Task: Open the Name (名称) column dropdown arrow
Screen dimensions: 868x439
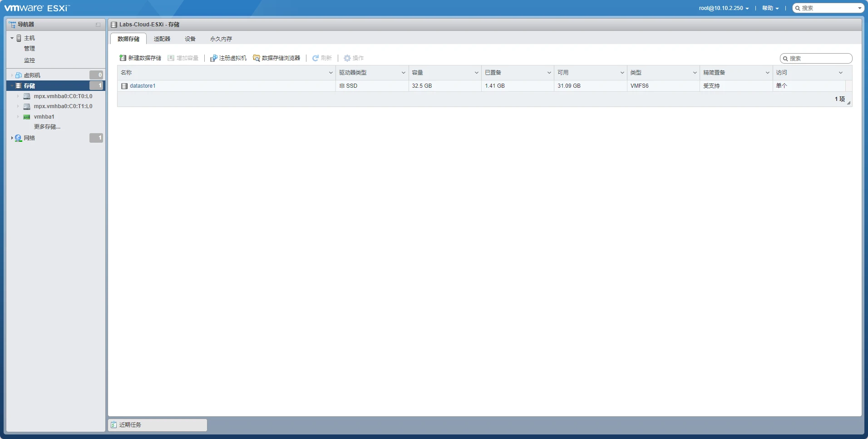Action: [x=330, y=73]
